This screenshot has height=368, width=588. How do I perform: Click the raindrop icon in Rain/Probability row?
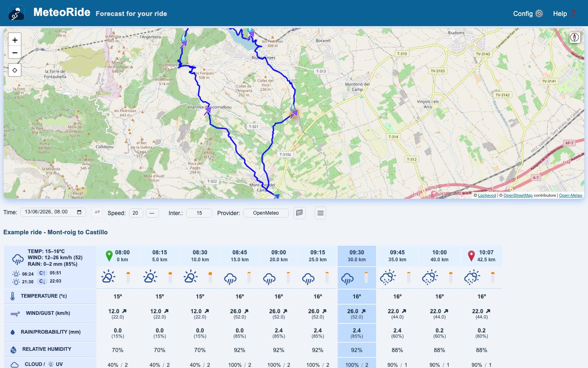(13, 332)
